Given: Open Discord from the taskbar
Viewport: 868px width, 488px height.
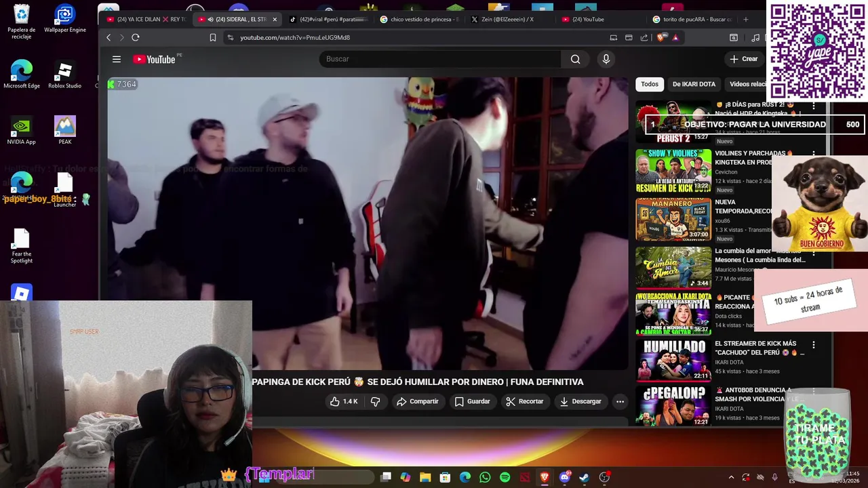Looking at the screenshot, I should pos(564,477).
